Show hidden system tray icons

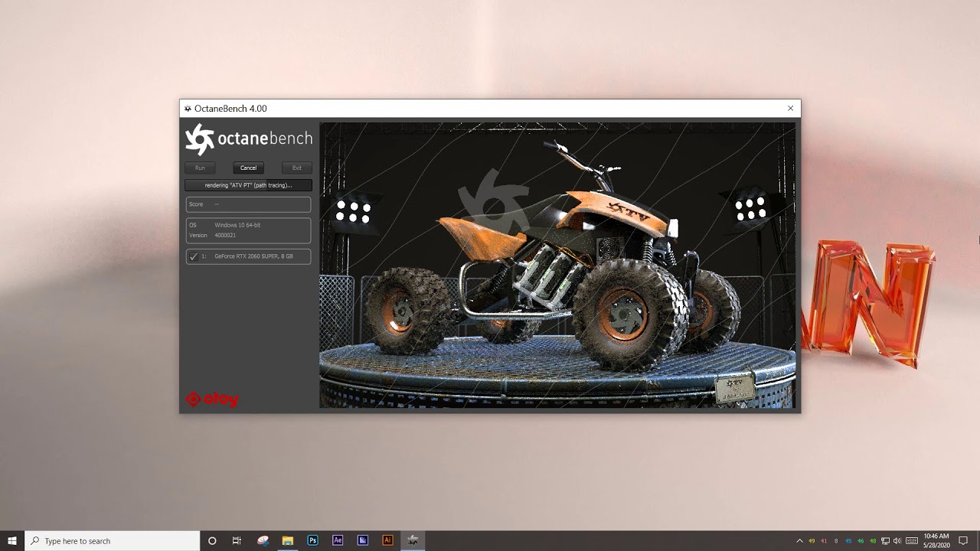point(799,541)
